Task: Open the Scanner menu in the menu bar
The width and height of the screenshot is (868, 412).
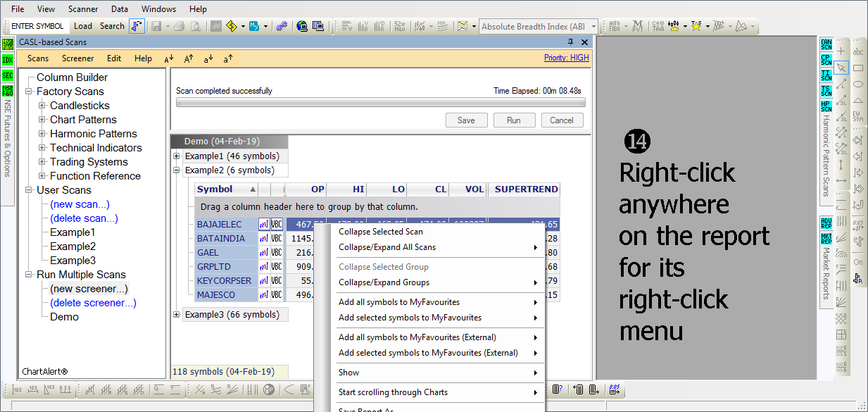Action: coord(83,9)
